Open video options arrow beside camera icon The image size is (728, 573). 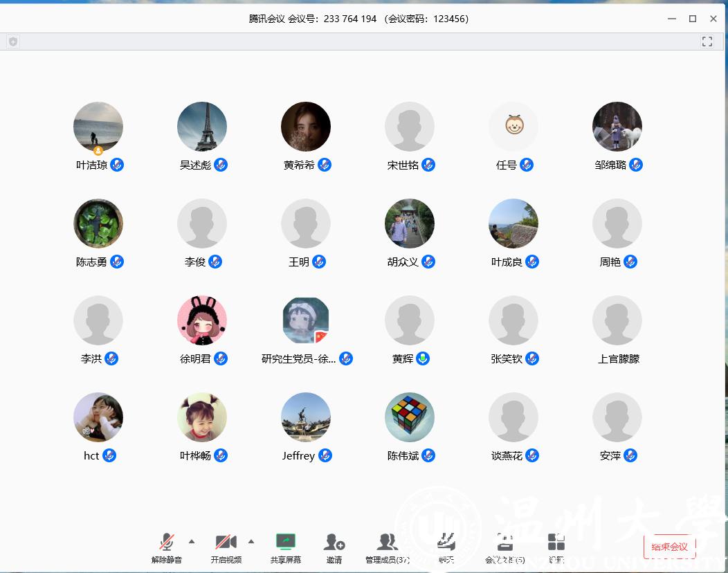pyautogui.click(x=251, y=541)
